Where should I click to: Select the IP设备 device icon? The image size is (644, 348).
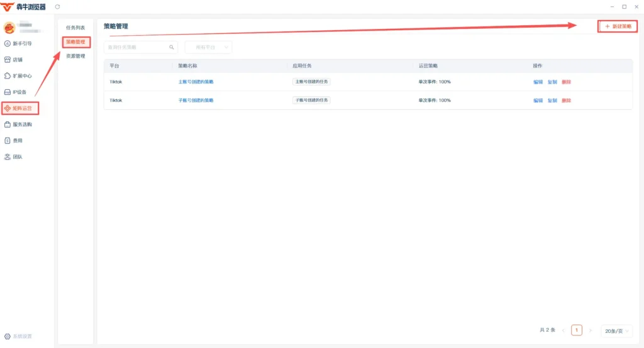8,92
